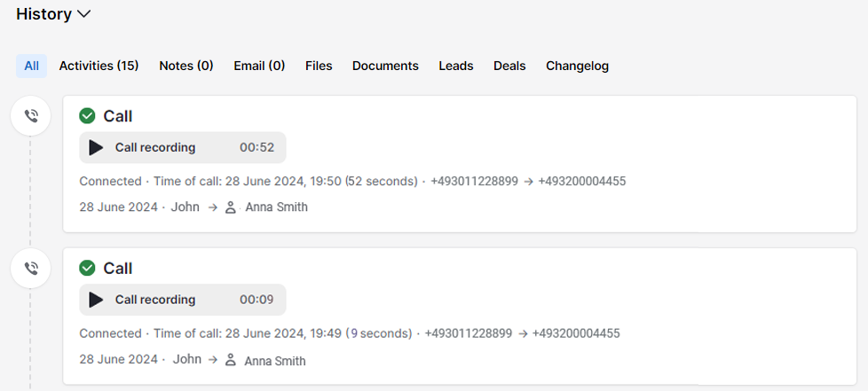
Task: Collapse the History section chevron
Action: pyautogui.click(x=84, y=14)
